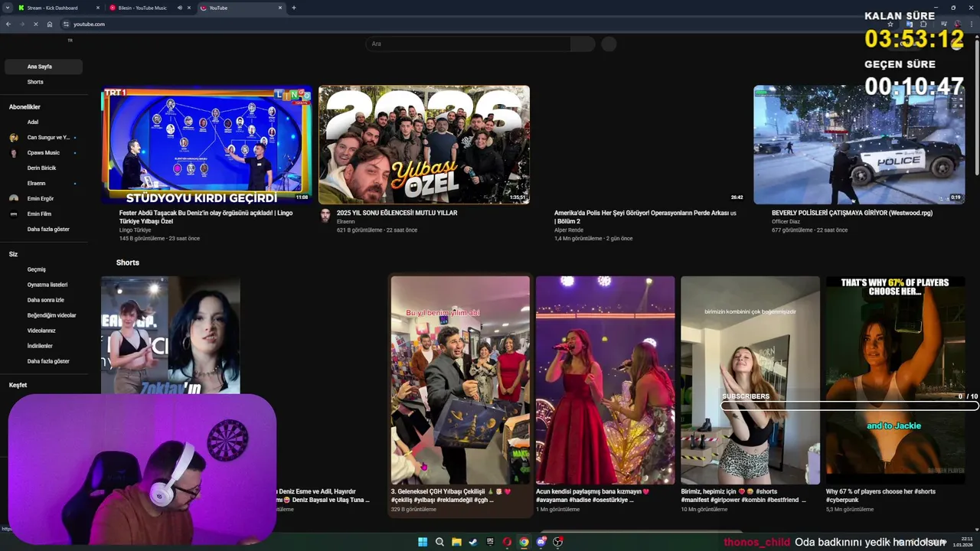Screen dimensions: 980x551
Task: Expand Siz section with Daha fazla göster
Action: coord(48,361)
